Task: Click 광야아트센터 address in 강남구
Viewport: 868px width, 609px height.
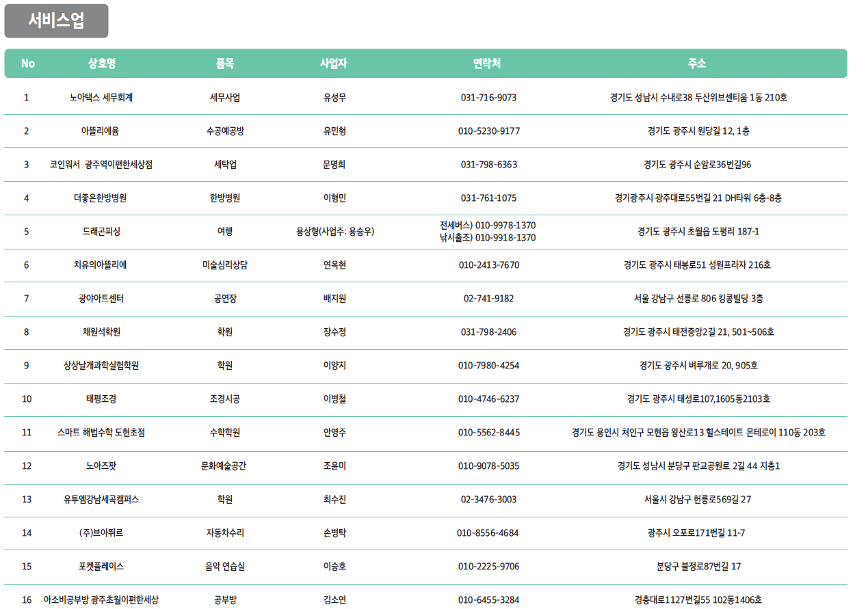Action: pos(698,299)
